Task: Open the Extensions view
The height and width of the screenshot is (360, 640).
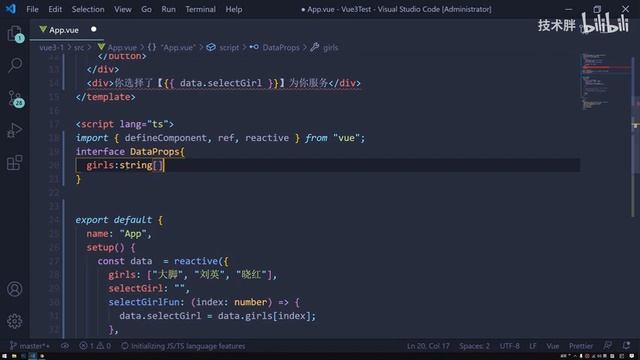Action: tap(15, 162)
